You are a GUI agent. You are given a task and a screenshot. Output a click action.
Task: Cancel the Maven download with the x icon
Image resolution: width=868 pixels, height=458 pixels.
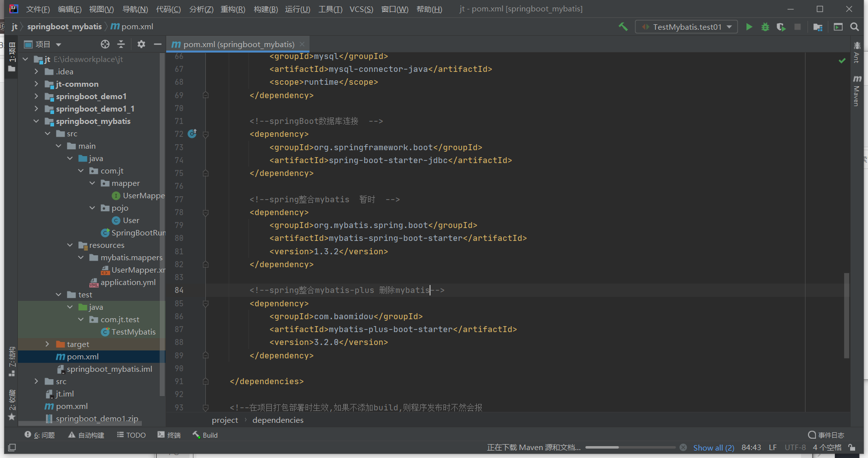683,447
